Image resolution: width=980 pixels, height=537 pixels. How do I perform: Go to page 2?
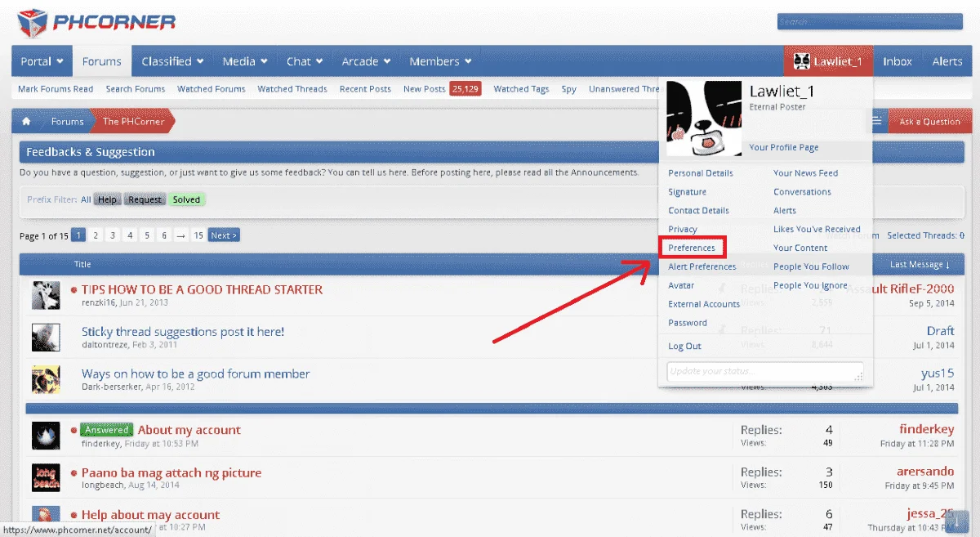[x=96, y=235]
